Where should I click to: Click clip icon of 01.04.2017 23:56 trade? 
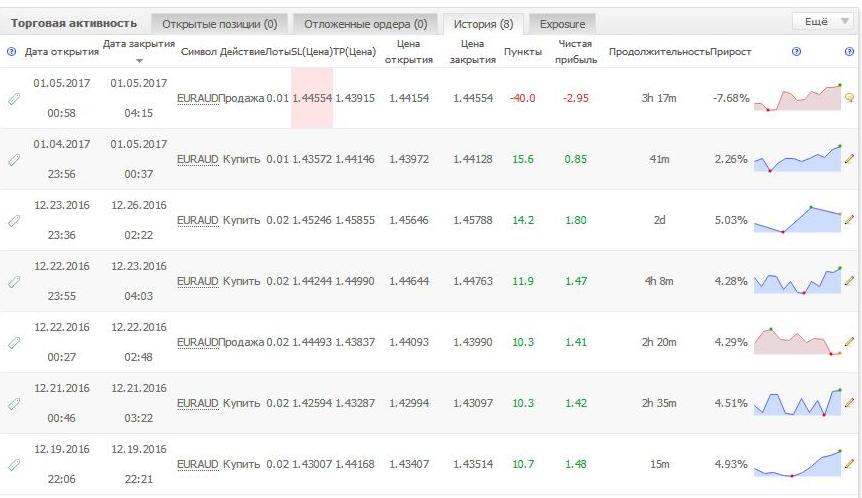pyautogui.click(x=14, y=160)
